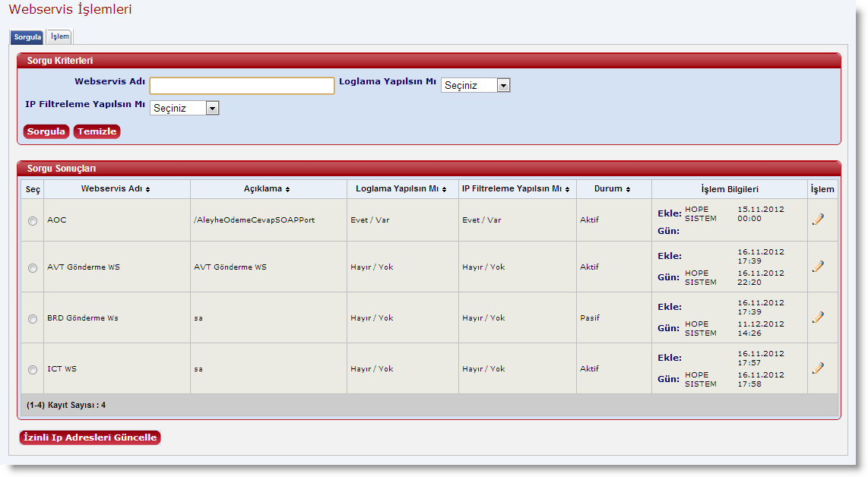
Task: Focus the Webservis Adı input field
Action: (x=242, y=86)
